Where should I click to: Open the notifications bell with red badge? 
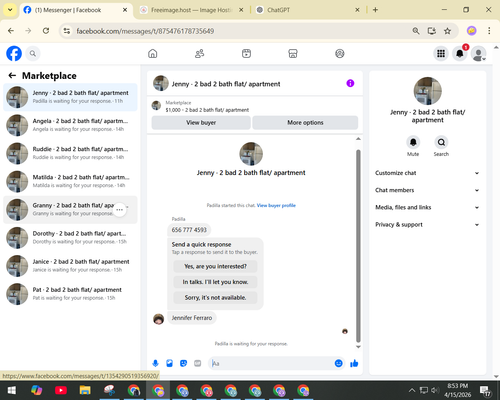click(460, 53)
